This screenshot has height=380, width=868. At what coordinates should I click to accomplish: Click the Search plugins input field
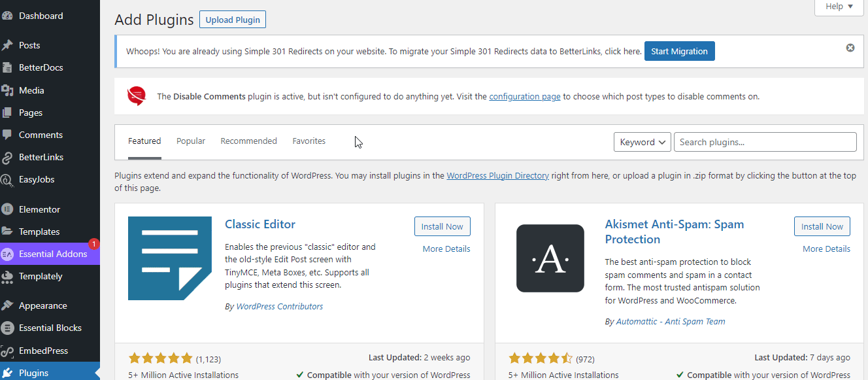pos(765,142)
